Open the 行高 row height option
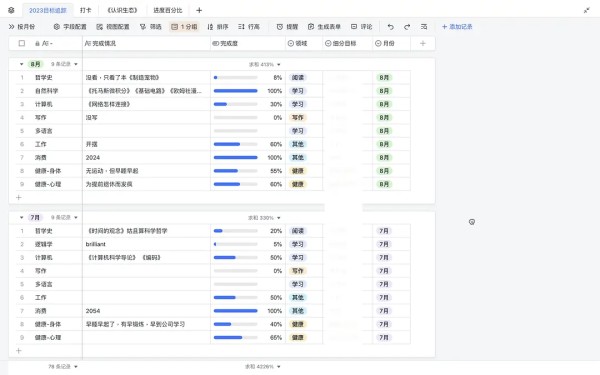Screen dimensions: 600x375 (249, 27)
